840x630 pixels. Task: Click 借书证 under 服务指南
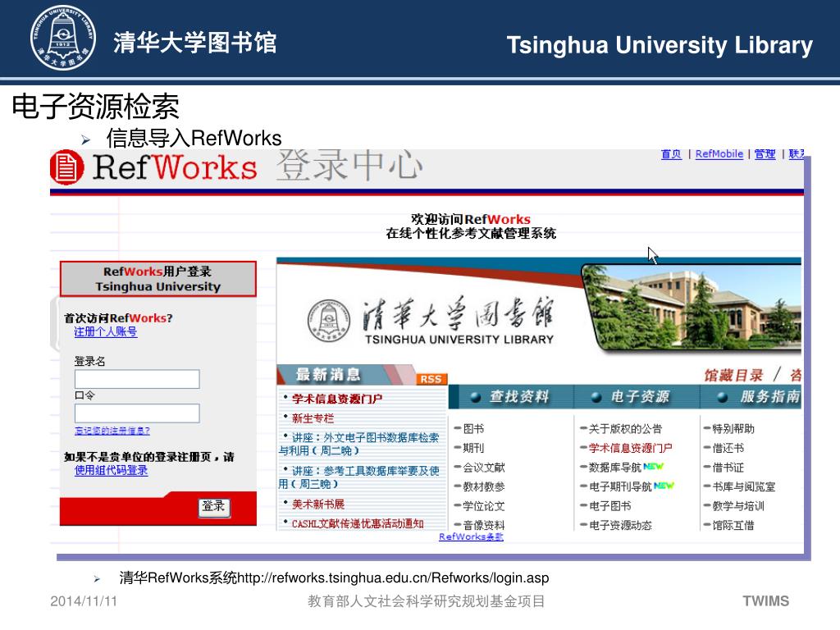point(728,467)
